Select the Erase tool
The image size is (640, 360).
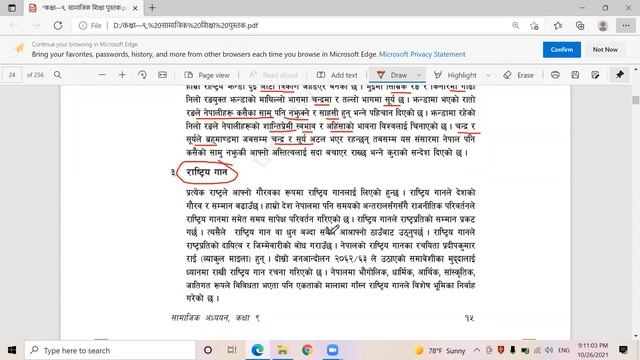[519, 75]
